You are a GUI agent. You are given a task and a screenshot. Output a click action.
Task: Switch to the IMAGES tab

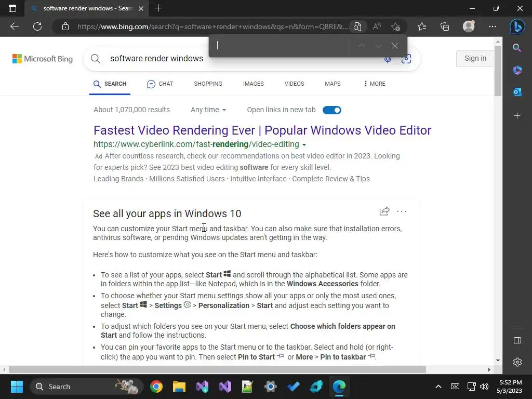[254, 84]
